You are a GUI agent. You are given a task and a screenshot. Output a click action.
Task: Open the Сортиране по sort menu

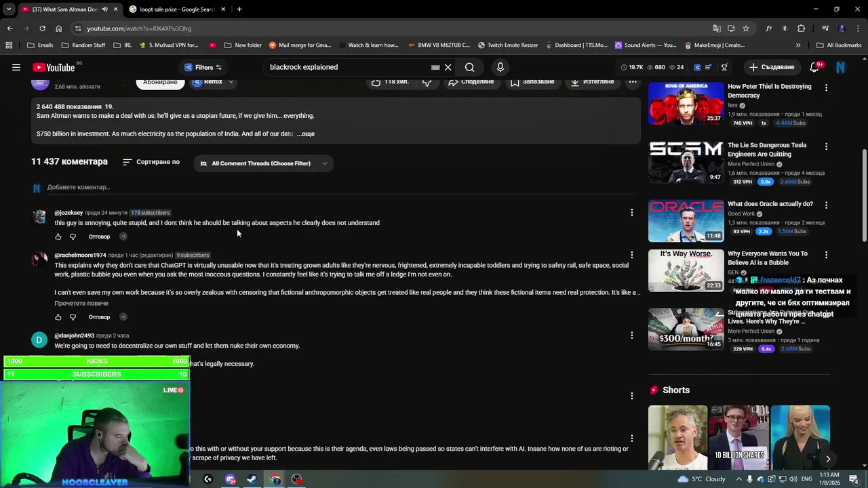coord(151,162)
